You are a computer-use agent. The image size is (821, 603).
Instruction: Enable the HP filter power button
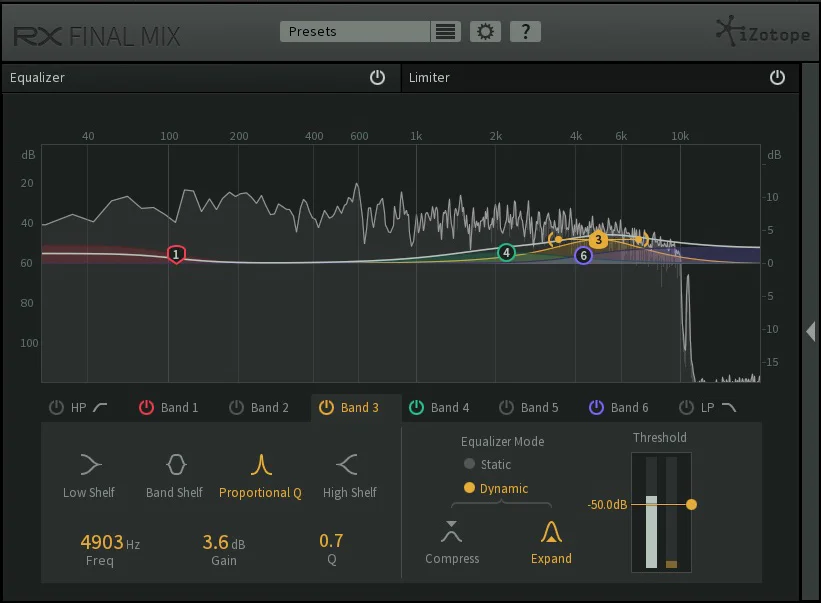56,407
